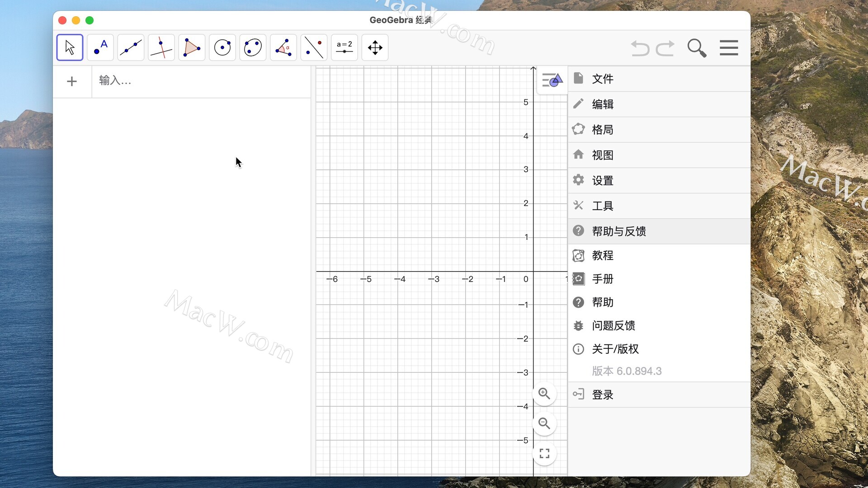Expand the 编辑 menu section
The width and height of the screenshot is (868, 488).
click(x=659, y=104)
